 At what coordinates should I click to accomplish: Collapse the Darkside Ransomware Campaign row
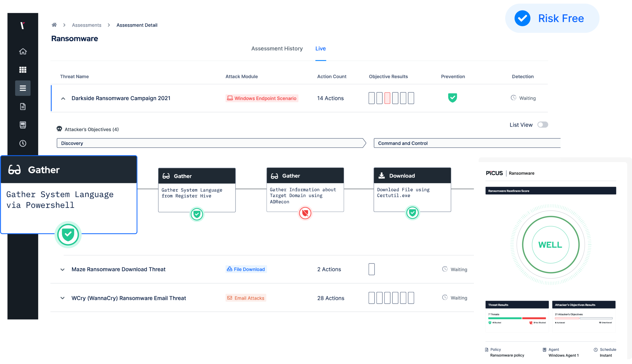pyautogui.click(x=63, y=98)
